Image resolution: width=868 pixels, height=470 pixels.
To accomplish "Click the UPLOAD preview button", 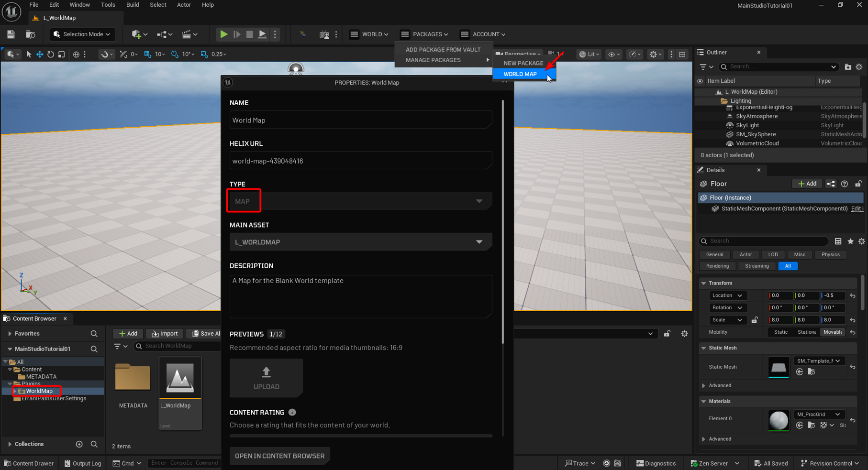I will pyautogui.click(x=266, y=378).
